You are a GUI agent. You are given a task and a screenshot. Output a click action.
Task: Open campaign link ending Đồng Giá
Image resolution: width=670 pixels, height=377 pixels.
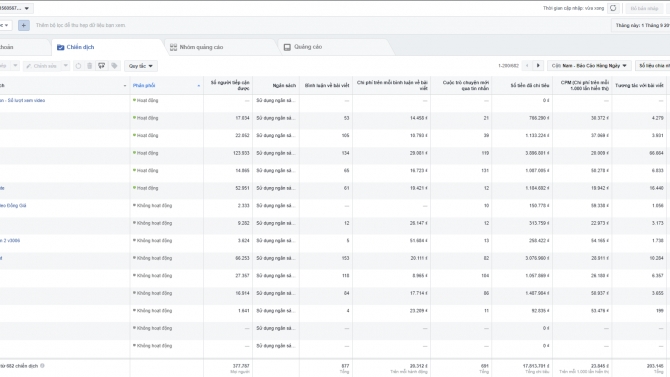(13, 206)
